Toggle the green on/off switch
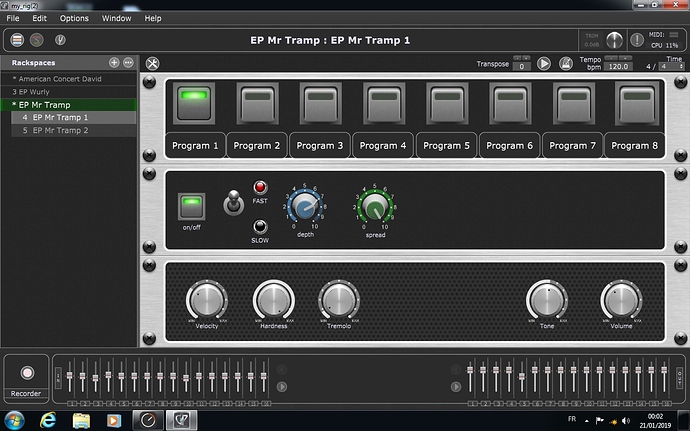This screenshot has height=431, width=690. click(191, 206)
